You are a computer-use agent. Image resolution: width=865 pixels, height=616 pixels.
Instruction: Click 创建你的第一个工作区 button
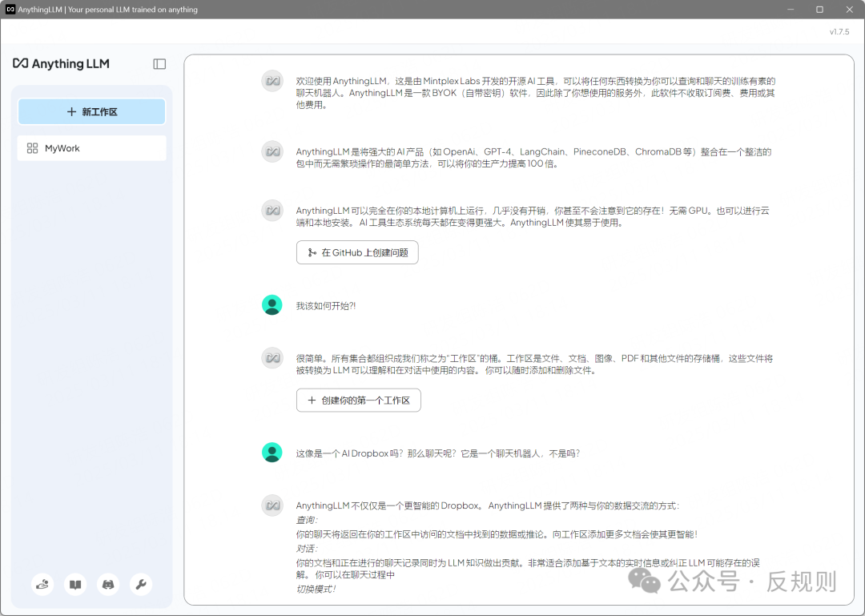coord(359,401)
